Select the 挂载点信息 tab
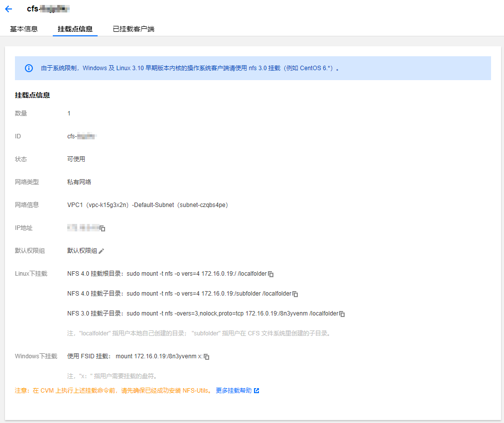 tap(75, 29)
